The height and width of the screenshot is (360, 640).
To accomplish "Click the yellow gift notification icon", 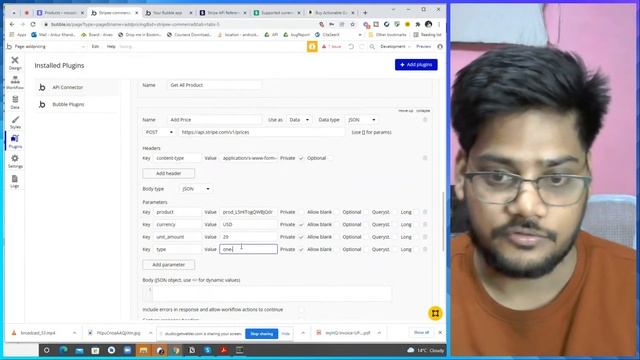I will click(x=312, y=47).
